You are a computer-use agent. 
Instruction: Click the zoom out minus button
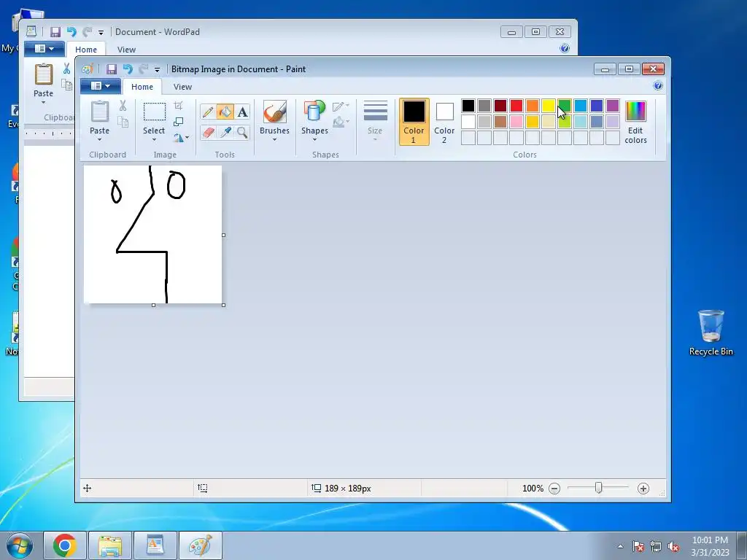click(x=554, y=489)
